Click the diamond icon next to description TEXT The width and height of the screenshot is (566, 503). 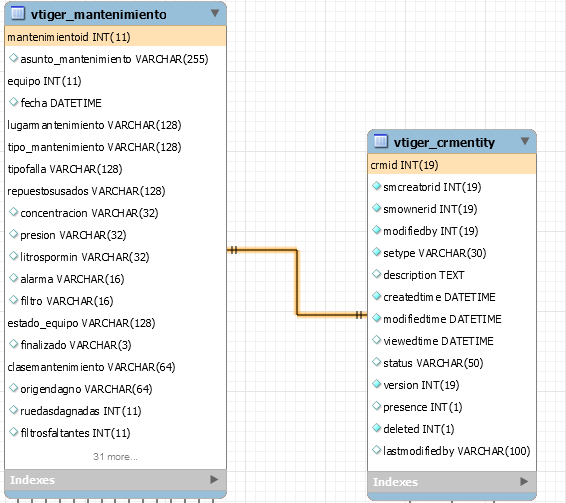click(376, 274)
